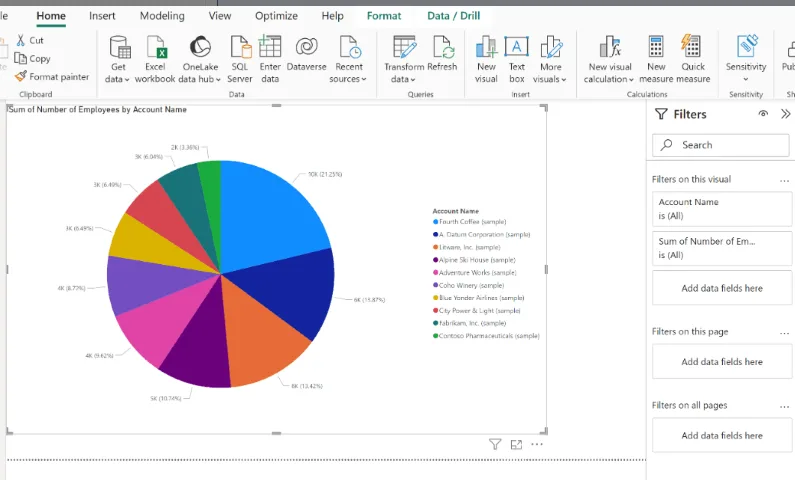Image resolution: width=795 pixels, height=480 pixels.
Task: Open New visual calculation dropdown
Action: 609,59
